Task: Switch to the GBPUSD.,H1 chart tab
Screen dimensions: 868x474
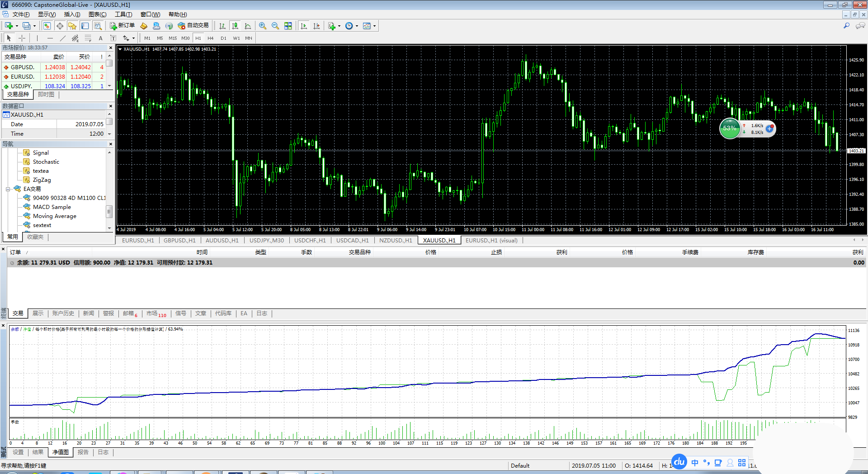Action: tap(179, 241)
